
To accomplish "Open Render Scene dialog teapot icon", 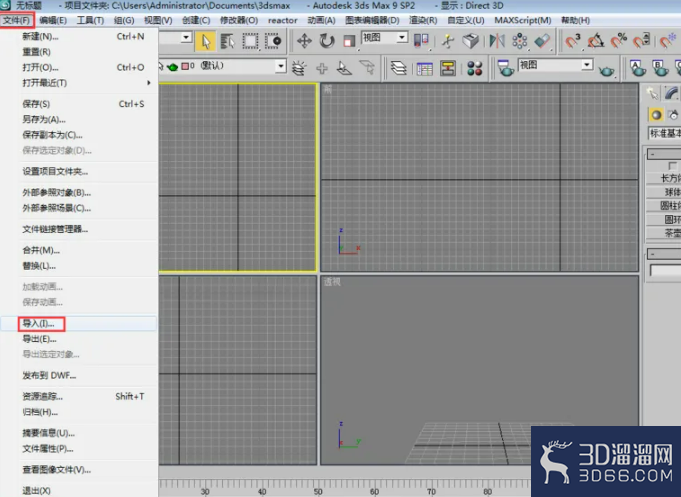I will tap(505, 68).
